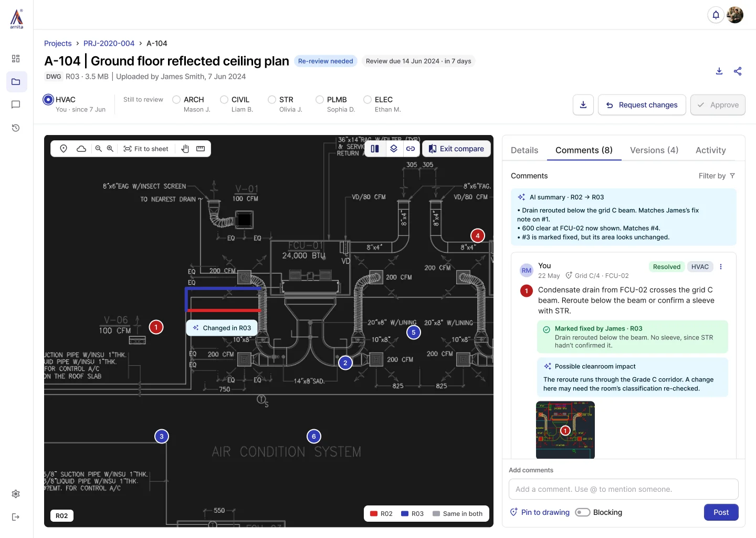Select the HVAC discipline radio
This screenshot has height=538, width=756.
pyautogui.click(x=48, y=99)
